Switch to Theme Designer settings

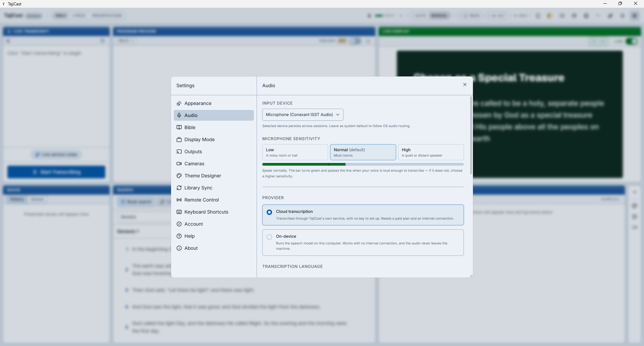(214, 176)
